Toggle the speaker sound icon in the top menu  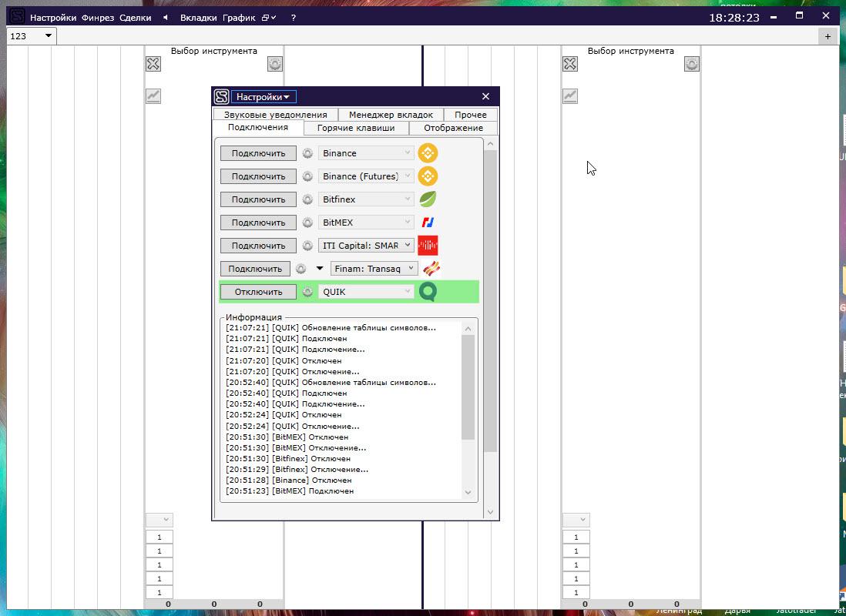[166, 18]
